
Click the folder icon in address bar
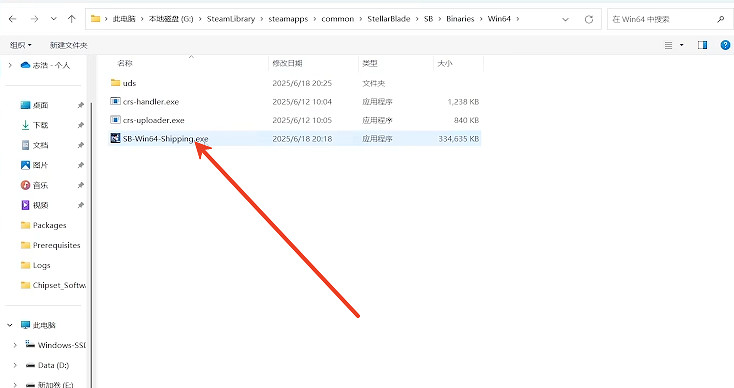[x=95, y=19]
